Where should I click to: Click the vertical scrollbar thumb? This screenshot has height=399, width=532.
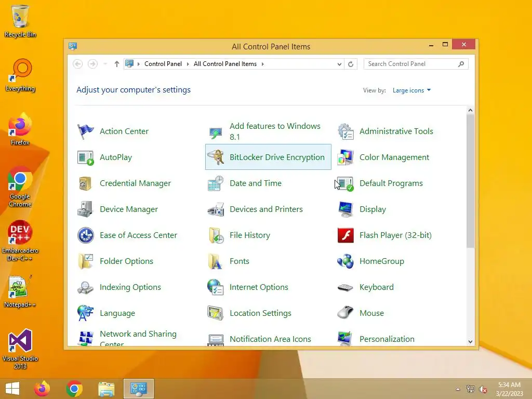pos(470,180)
